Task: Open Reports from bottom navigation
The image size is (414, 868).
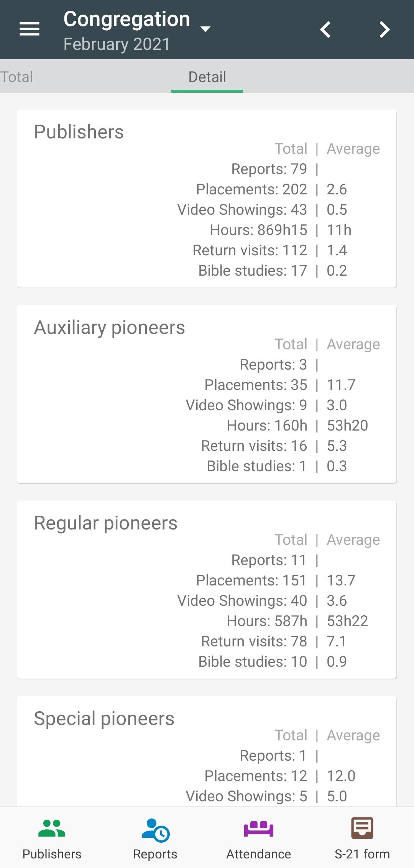Action: pyautogui.click(x=155, y=838)
